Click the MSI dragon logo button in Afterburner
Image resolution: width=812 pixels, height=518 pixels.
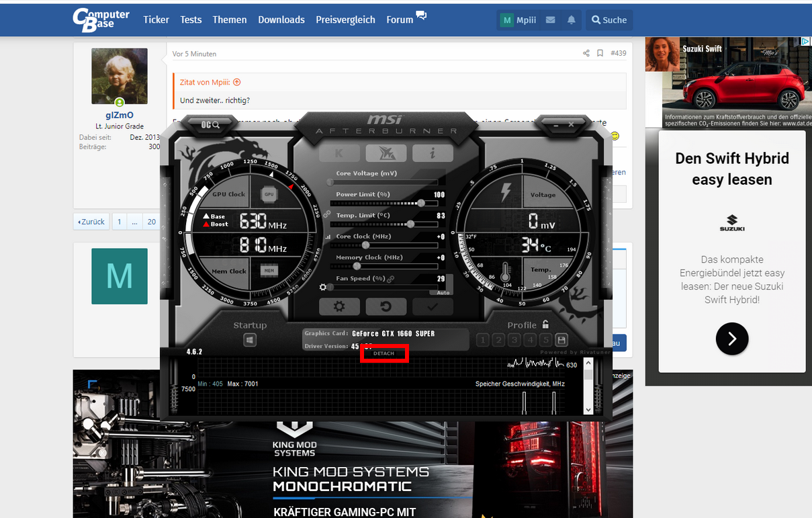pyautogui.click(x=386, y=153)
